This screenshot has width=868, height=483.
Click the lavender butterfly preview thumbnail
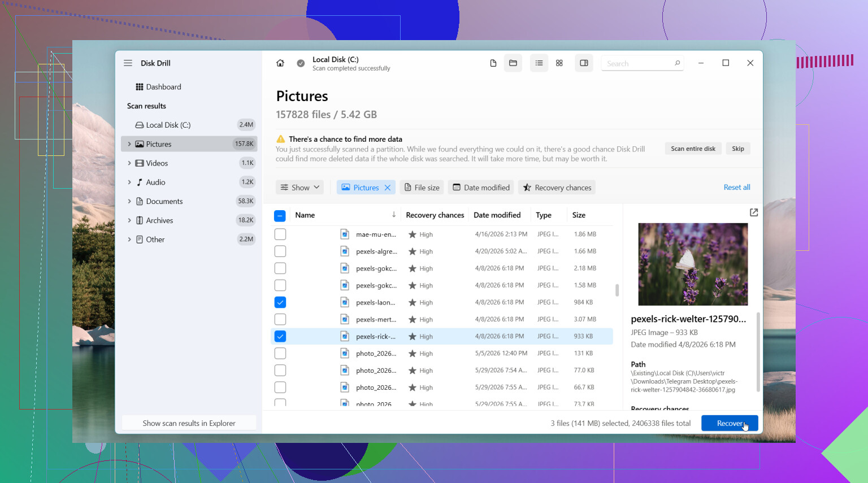[x=693, y=264]
